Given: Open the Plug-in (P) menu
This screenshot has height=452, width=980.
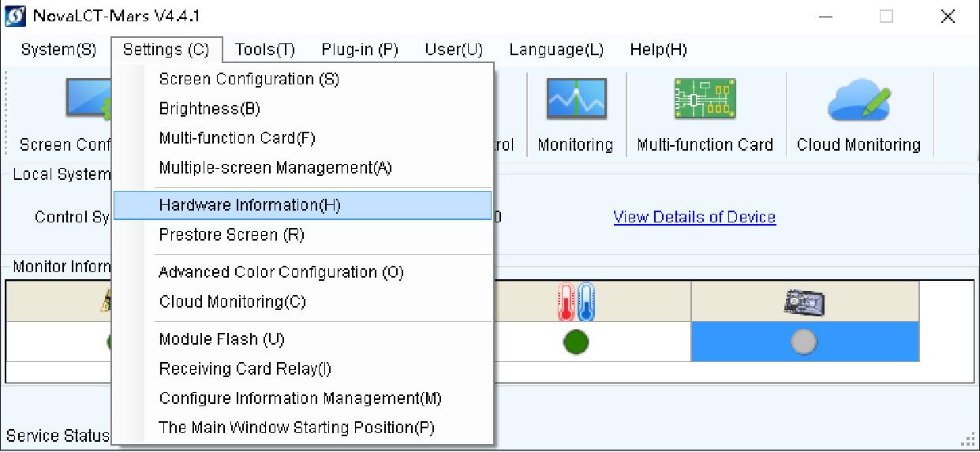Looking at the screenshot, I should click(360, 50).
